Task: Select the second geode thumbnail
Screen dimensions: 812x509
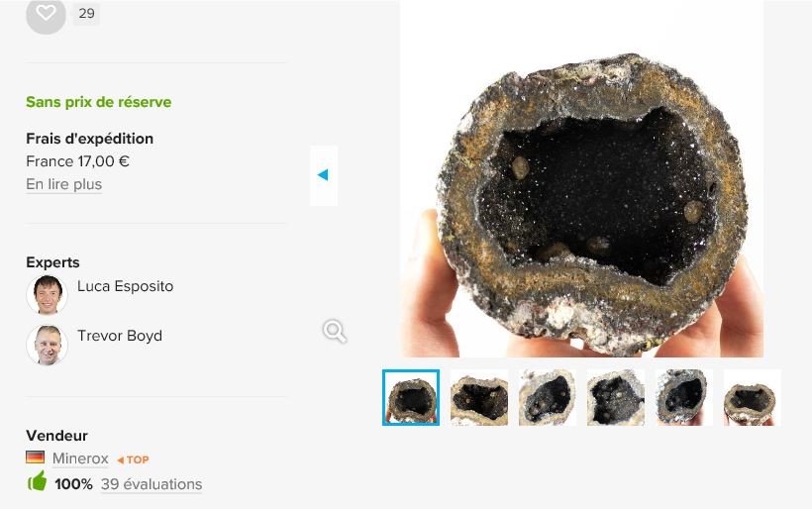Action: 479,398
